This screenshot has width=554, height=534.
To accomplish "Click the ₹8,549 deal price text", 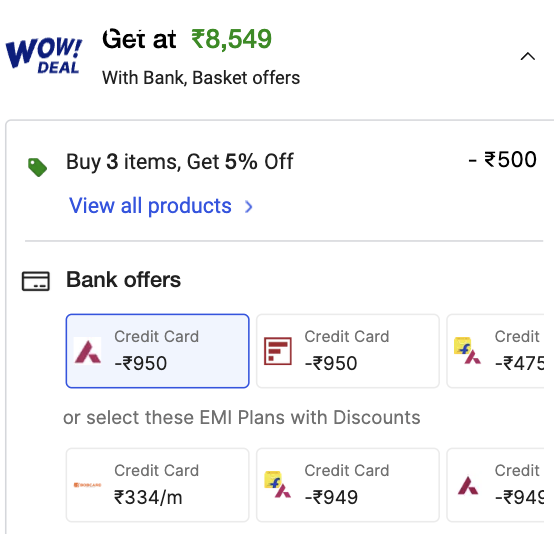I will tap(231, 39).
